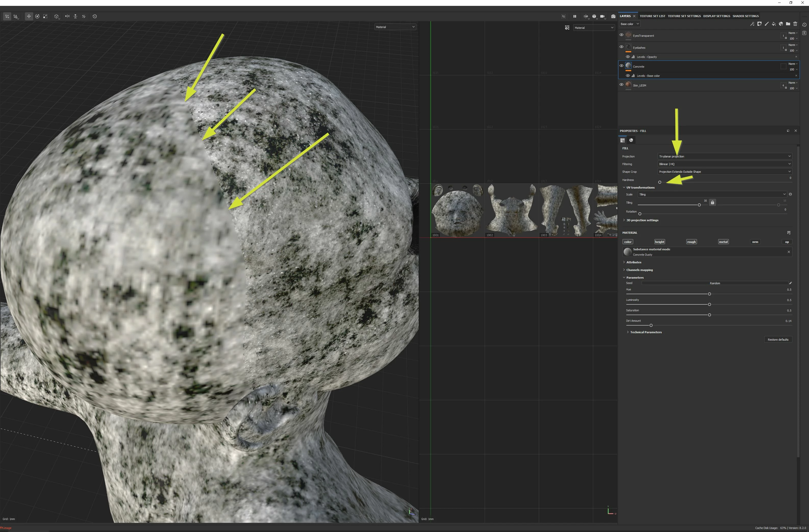Toggle the height channel in Material

click(x=659, y=242)
